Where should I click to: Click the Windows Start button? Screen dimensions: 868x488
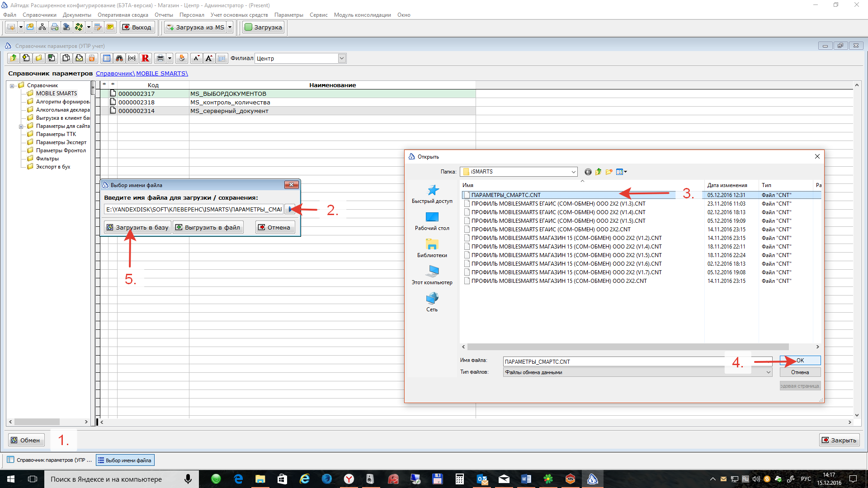11,479
